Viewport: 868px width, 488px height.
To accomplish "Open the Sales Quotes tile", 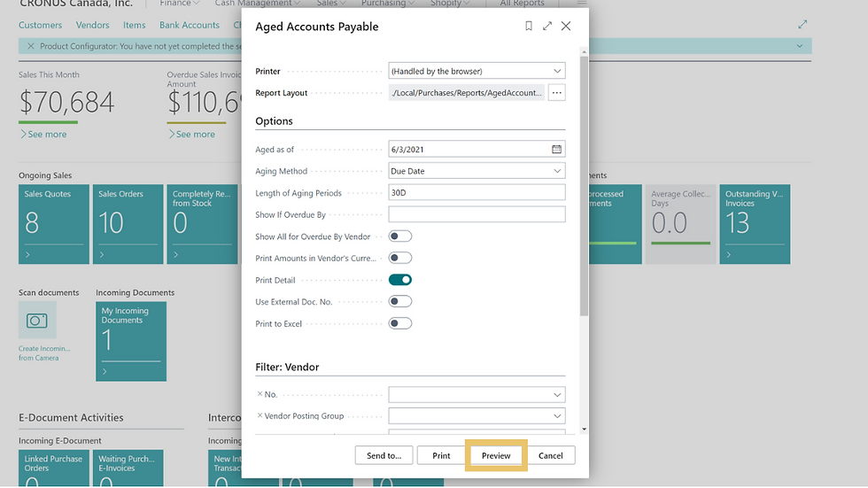I will pyautogui.click(x=54, y=223).
